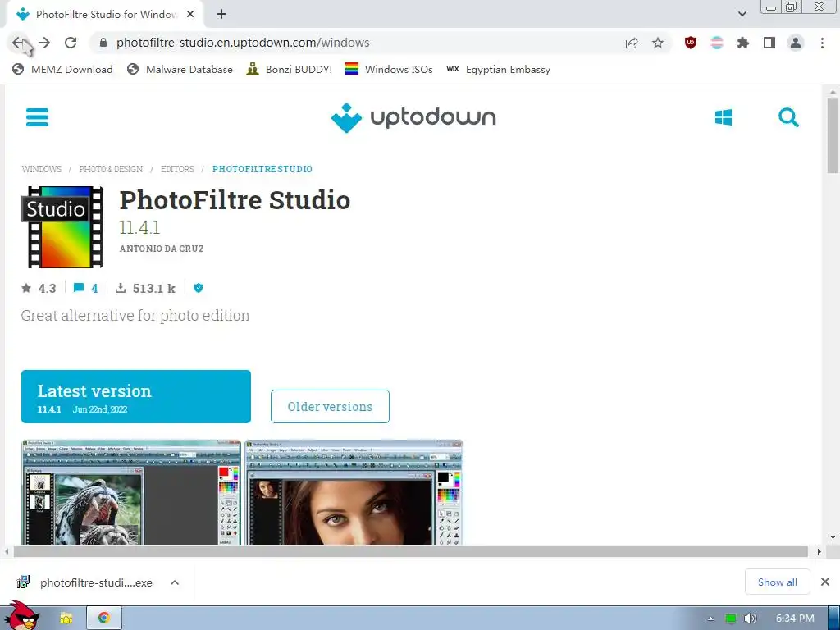Click the version number 11.4.1

tap(139, 227)
